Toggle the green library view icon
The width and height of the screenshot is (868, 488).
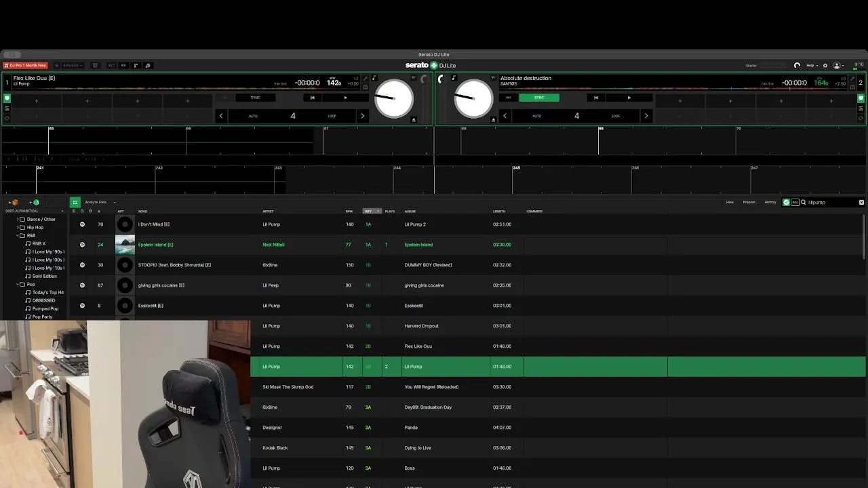[75, 202]
